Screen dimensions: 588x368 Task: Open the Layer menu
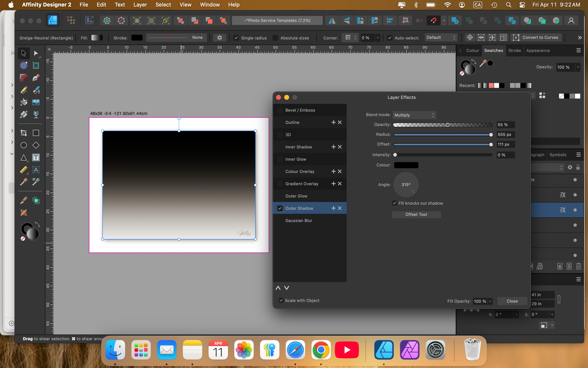click(140, 5)
